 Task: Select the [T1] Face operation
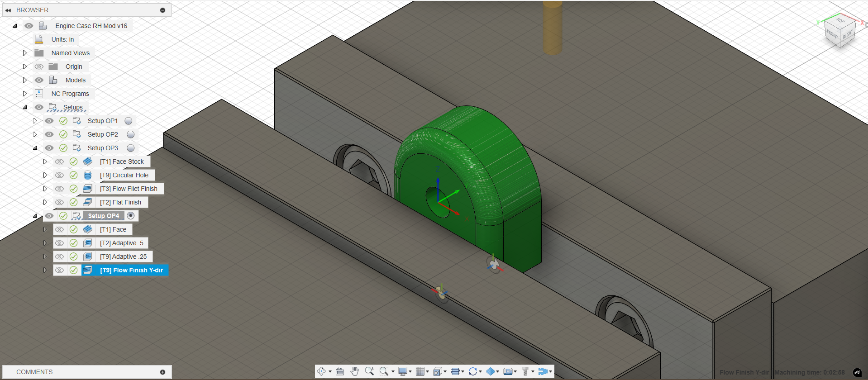pos(113,229)
